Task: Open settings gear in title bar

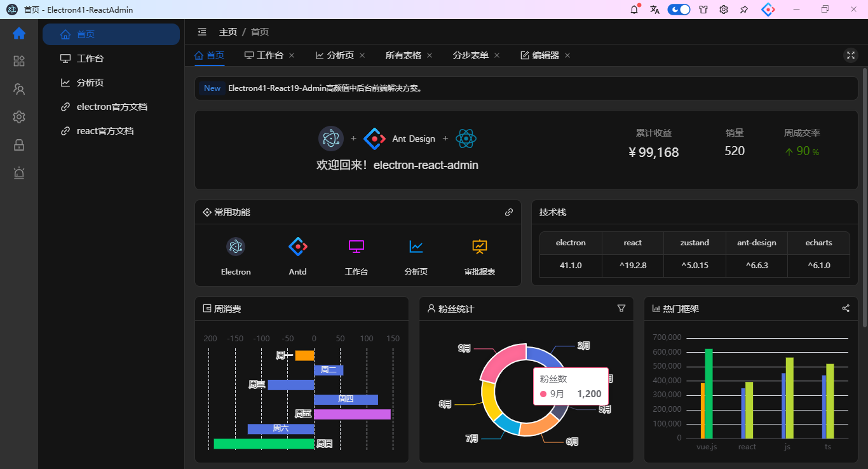Action: pos(724,10)
